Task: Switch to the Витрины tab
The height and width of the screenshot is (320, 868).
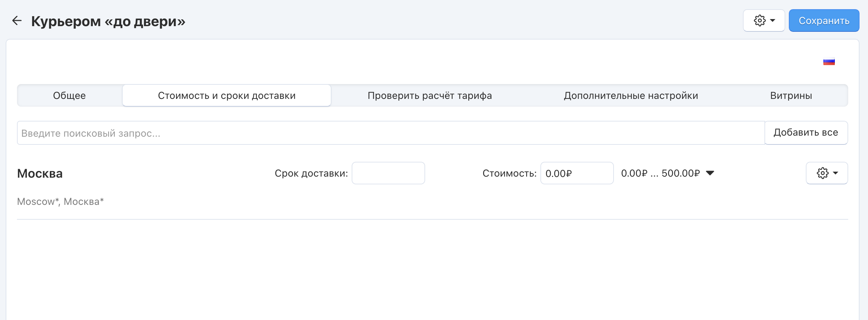Action: 791,96
